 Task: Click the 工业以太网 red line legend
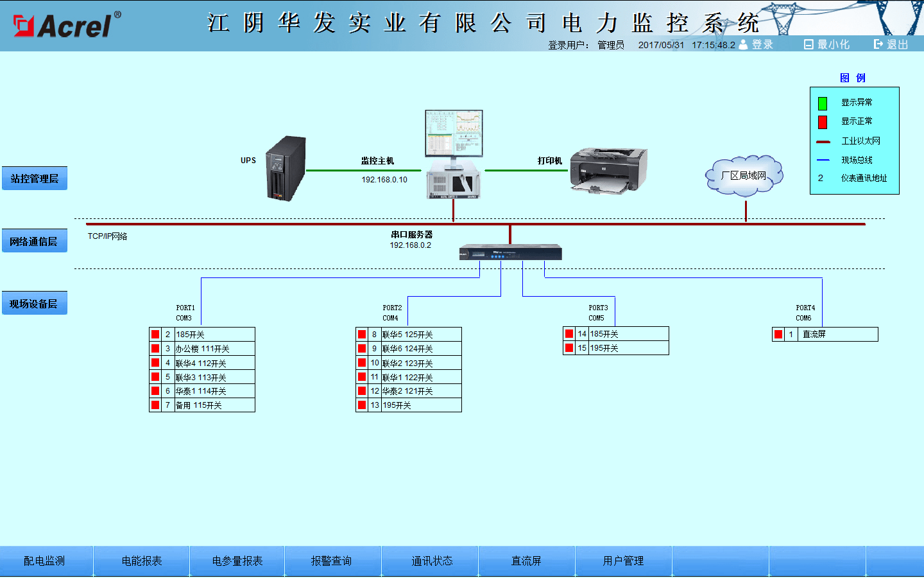[823, 141]
